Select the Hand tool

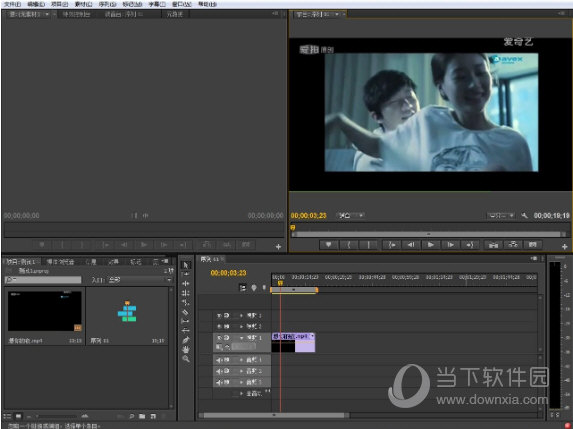pos(186,349)
